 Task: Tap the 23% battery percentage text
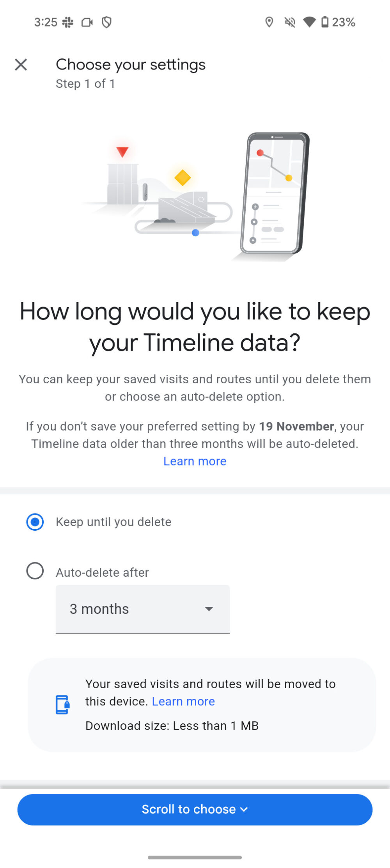point(344,22)
